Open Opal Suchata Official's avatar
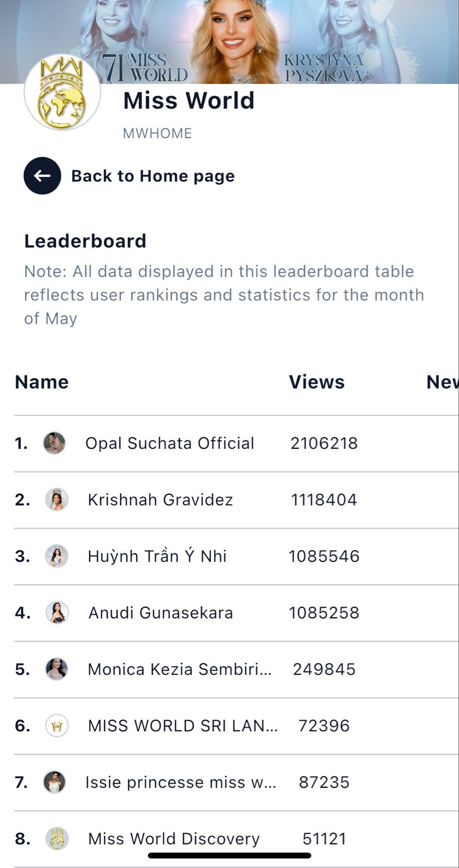This screenshot has width=459, height=868. click(54, 443)
